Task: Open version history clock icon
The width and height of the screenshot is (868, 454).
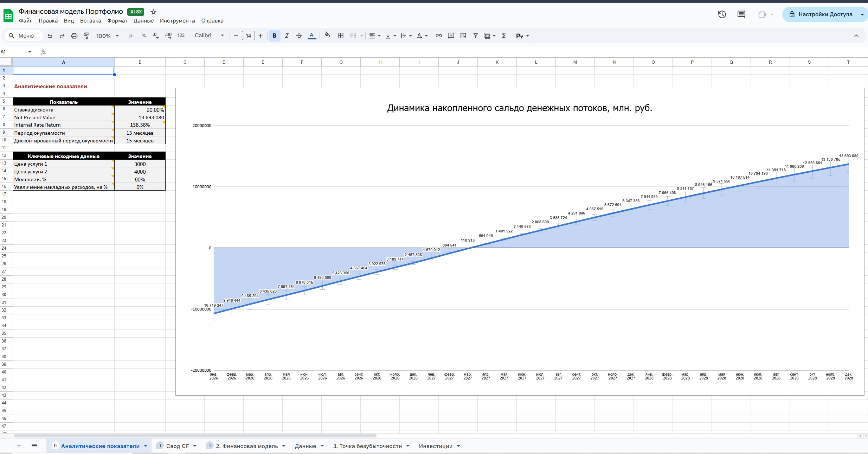Action: pyautogui.click(x=722, y=14)
